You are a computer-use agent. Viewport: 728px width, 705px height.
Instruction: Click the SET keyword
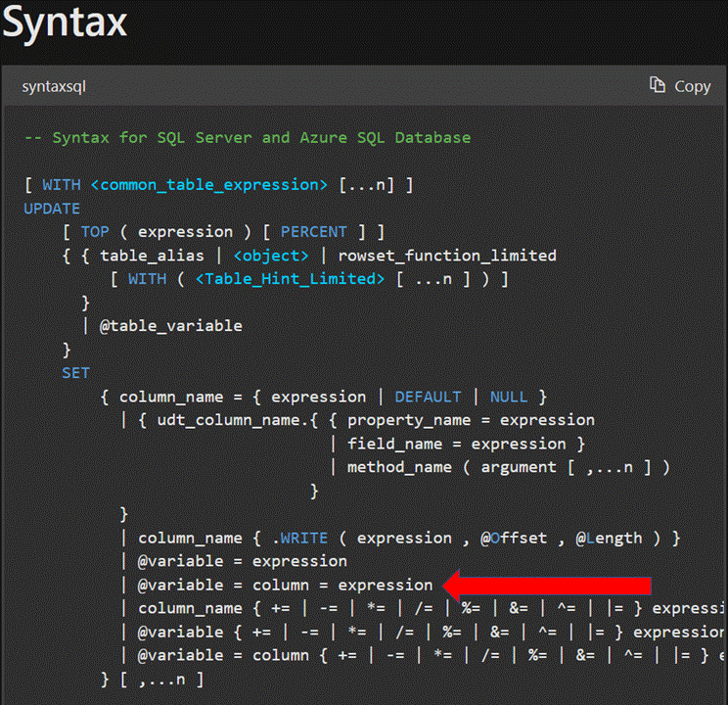pyautogui.click(x=75, y=373)
